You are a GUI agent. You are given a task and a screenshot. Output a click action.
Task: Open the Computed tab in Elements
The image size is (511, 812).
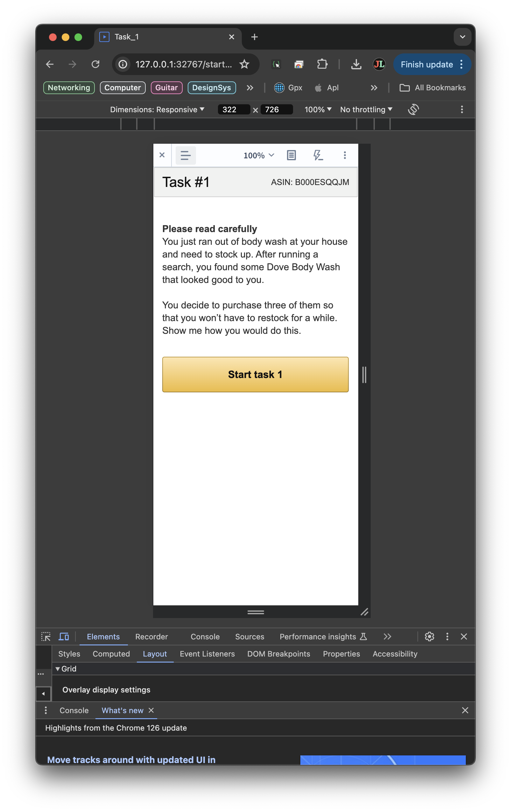(111, 654)
